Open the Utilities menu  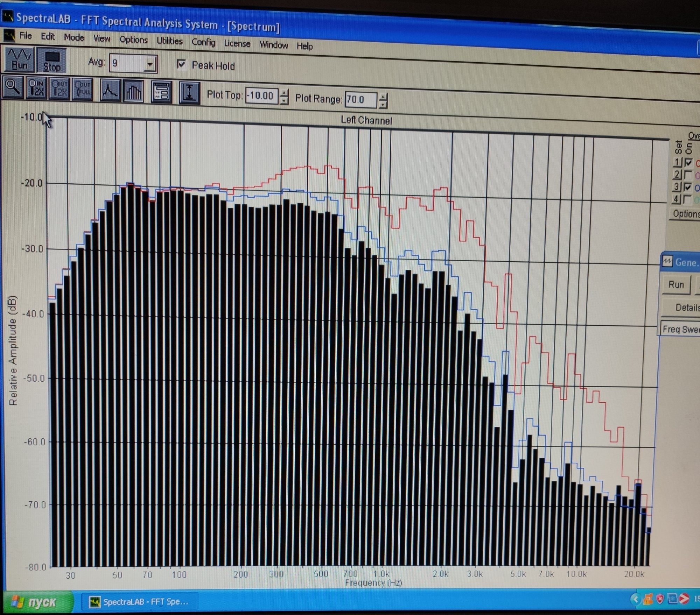(x=170, y=41)
